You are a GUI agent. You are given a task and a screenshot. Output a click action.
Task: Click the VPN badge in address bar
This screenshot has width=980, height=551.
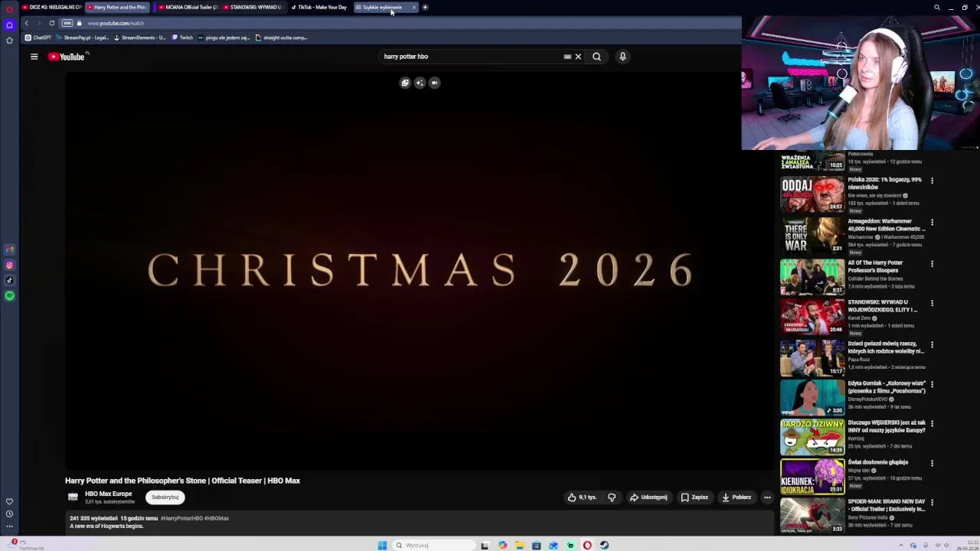[x=67, y=23]
